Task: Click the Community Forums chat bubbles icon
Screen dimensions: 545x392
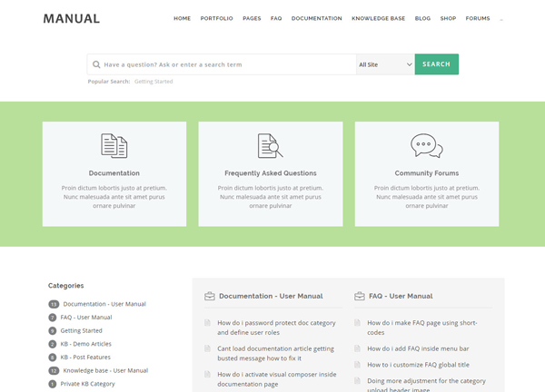Action: pos(426,145)
